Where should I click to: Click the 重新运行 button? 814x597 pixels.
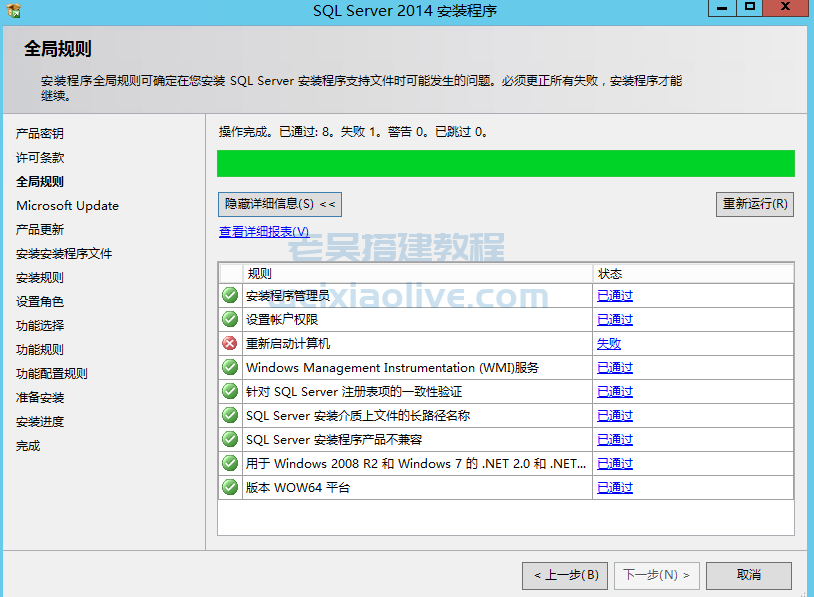point(755,204)
